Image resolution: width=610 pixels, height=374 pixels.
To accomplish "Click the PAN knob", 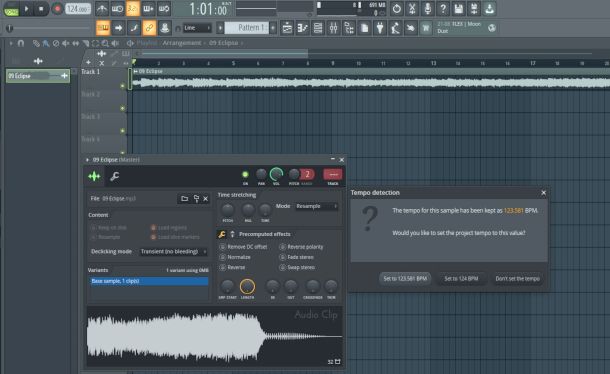I will 261,174.
